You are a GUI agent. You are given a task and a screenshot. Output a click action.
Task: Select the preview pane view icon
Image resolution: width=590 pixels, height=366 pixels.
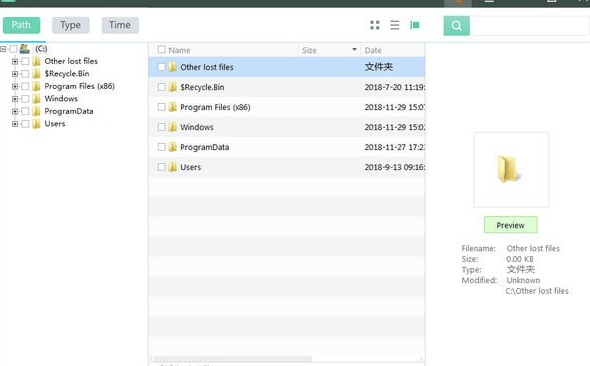click(415, 25)
